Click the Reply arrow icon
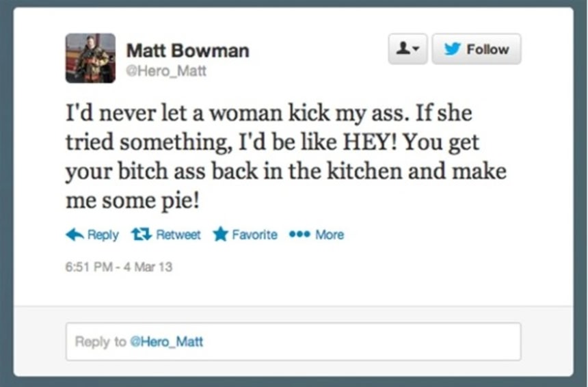This screenshot has width=588, height=387. click(75, 235)
